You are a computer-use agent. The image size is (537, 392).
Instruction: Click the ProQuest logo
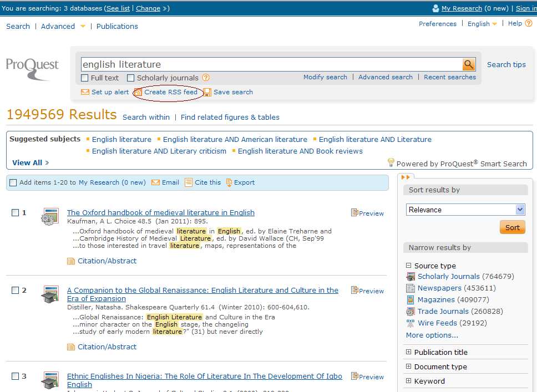pos(32,68)
